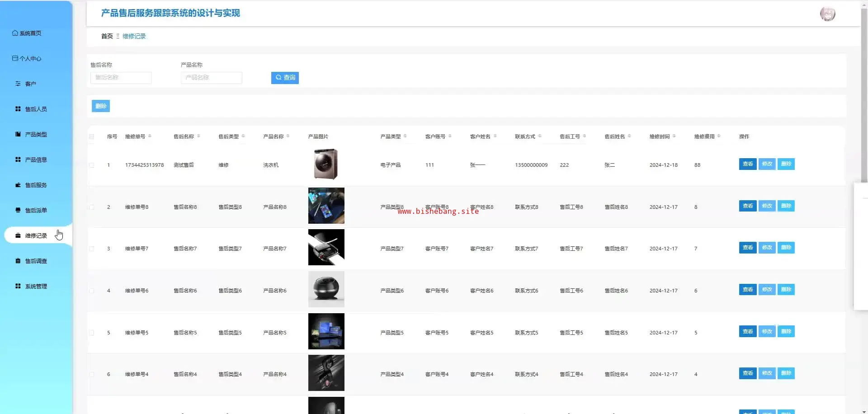Click the 联系方式 column sort arrows

tap(540, 136)
